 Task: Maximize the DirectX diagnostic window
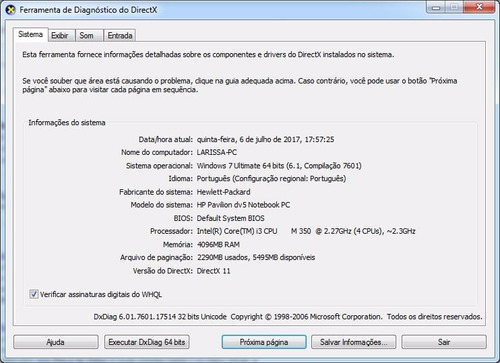(x=454, y=7)
